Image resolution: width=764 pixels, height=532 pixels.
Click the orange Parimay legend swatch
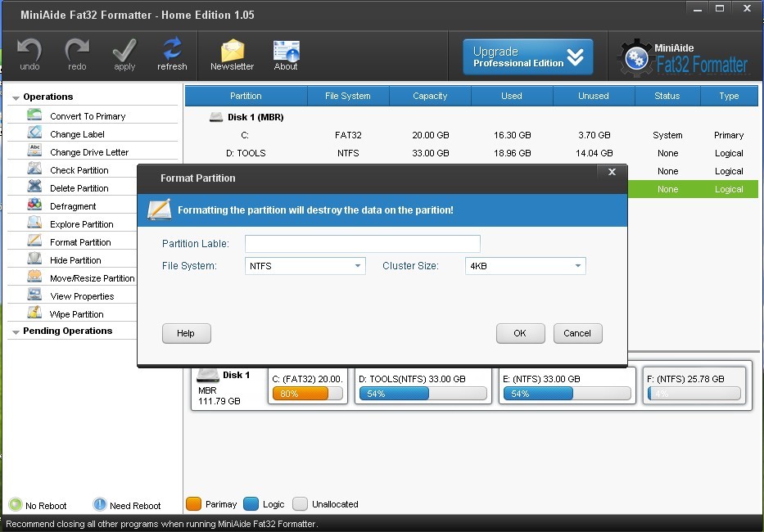[x=194, y=503]
